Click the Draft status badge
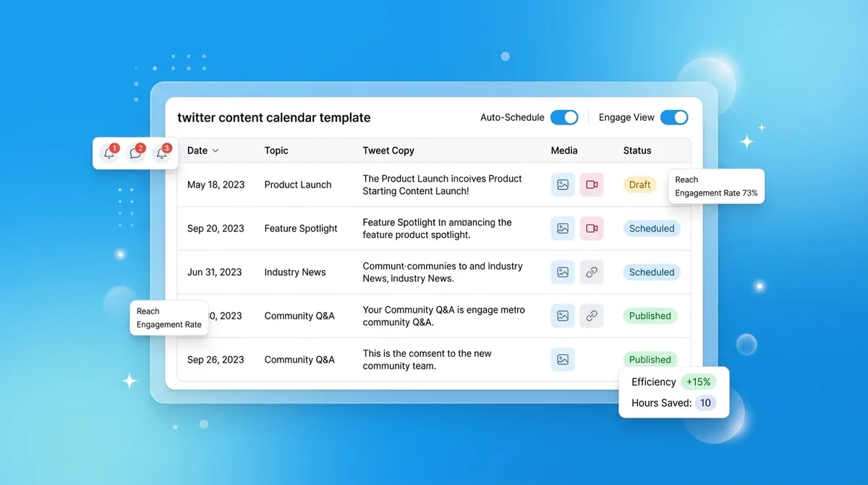The width and height of the screenshot is (868, 485). 639,185
